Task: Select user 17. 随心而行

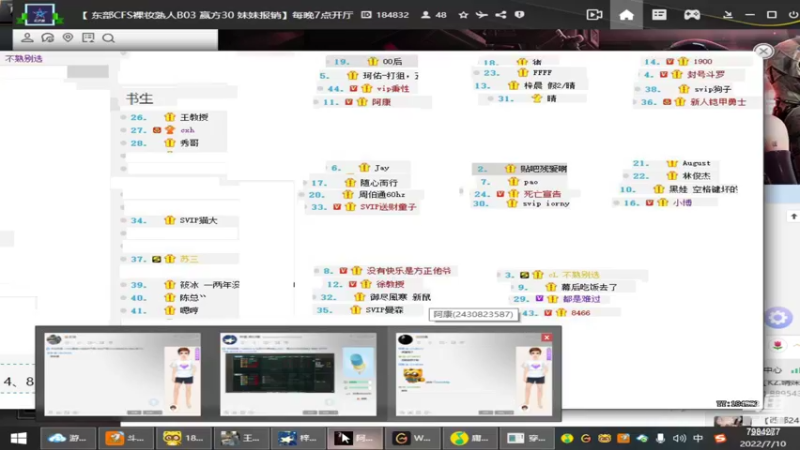Action: (x=355, y=183)
